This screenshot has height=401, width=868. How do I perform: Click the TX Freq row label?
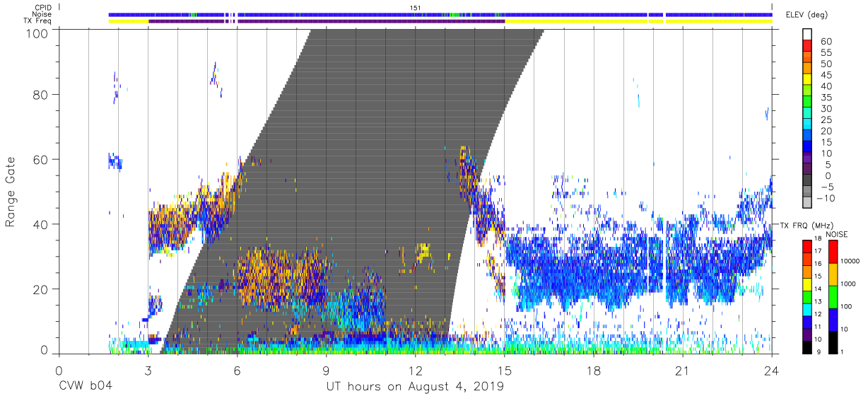point(37,21)
